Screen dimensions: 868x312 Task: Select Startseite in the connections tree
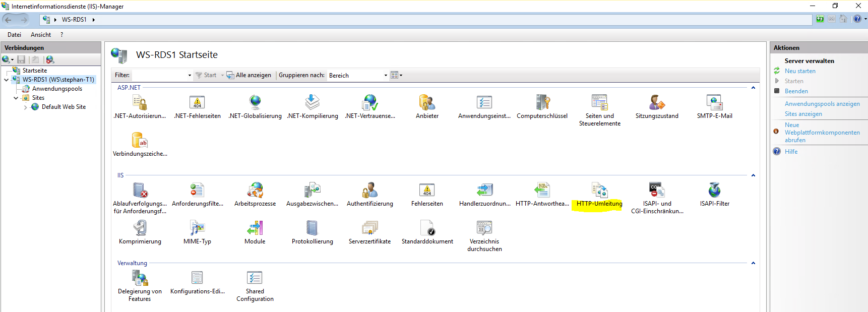tap(35, 71)
